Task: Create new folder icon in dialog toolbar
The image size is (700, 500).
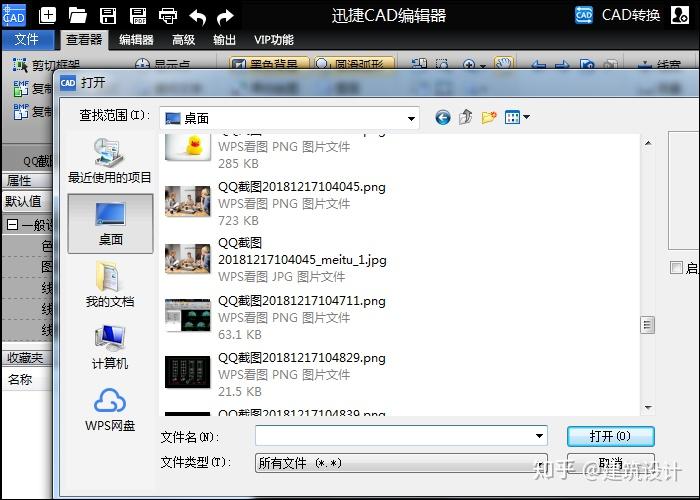Action: point(489,117)
